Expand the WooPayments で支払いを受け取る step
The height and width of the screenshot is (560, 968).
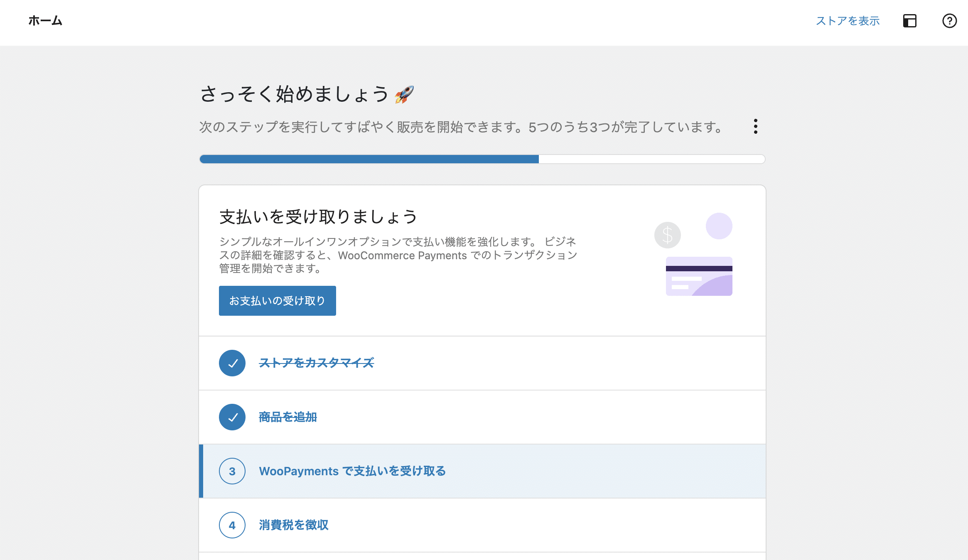pos(352,471)
